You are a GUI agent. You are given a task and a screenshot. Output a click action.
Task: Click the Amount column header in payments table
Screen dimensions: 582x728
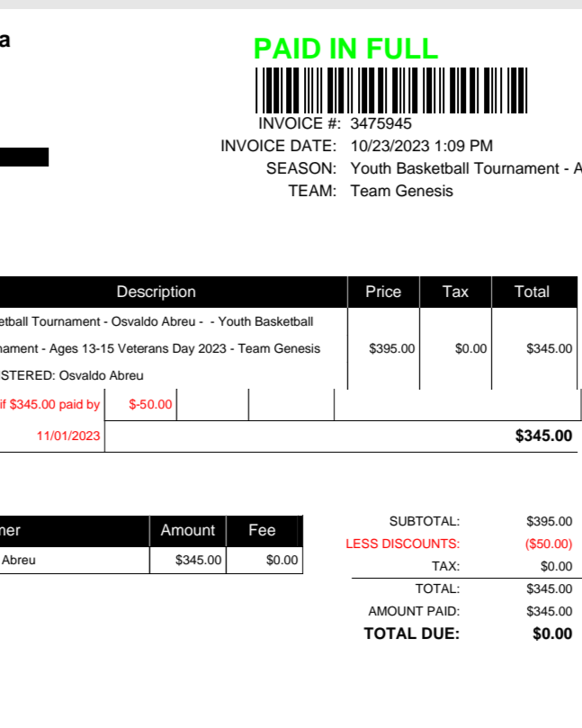coord(187,530)
